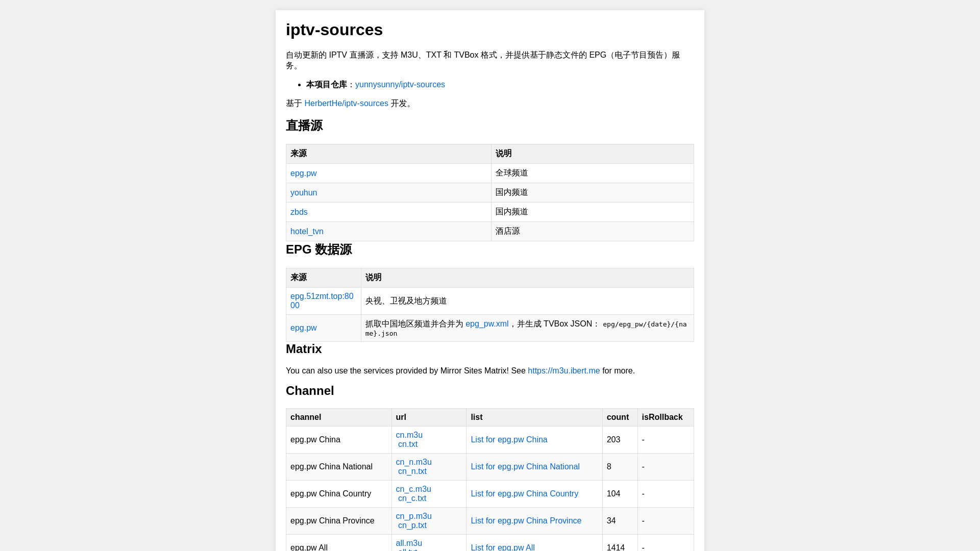Open the cn_p.txt file link
The image size is (980, 551).
click(412, 525)
